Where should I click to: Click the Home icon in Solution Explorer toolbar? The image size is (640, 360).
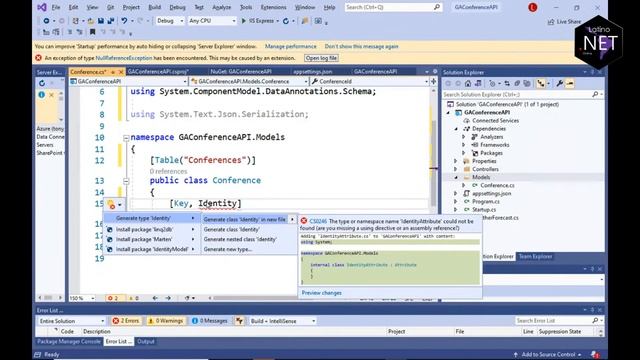point(468,83)
